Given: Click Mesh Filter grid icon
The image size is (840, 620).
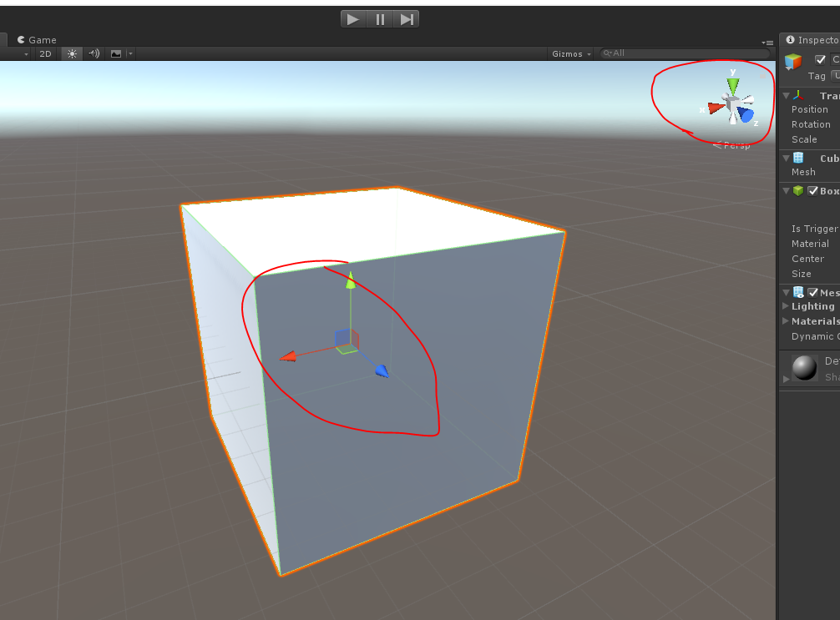Looking at the screenshot, I should 798,158.
